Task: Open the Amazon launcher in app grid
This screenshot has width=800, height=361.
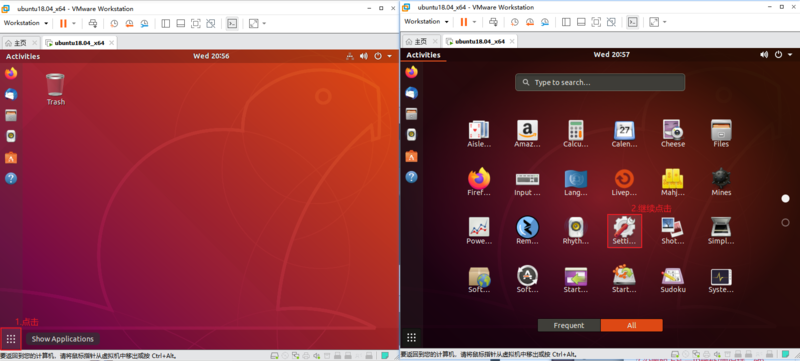Action: coord(527,134)
